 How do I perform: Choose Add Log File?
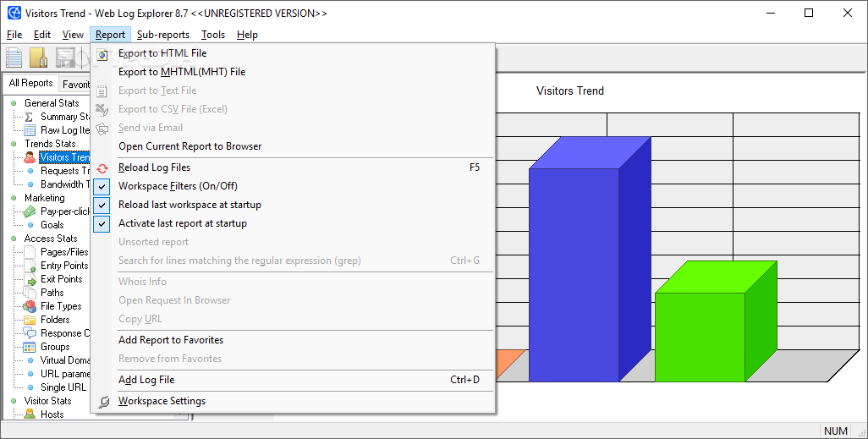coord(294,381)
